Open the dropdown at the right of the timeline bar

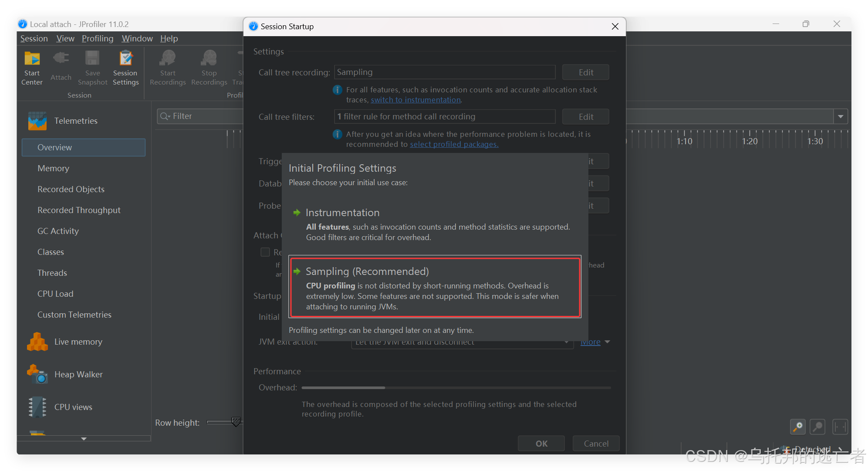841,116
